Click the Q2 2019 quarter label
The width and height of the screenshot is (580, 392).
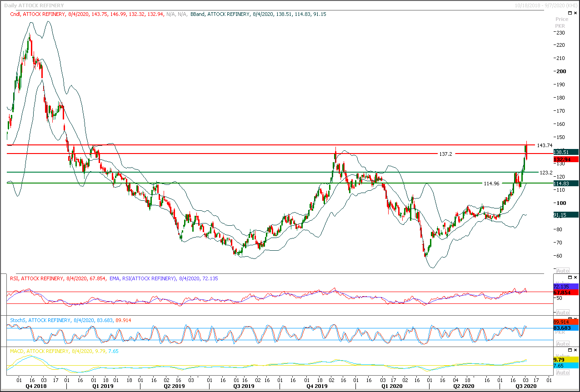175,387
